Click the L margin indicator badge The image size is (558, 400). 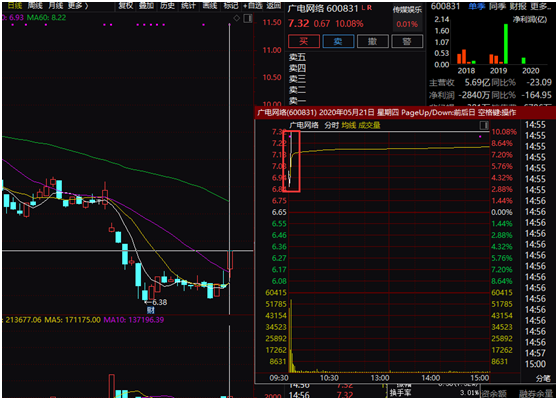[363, 7]
